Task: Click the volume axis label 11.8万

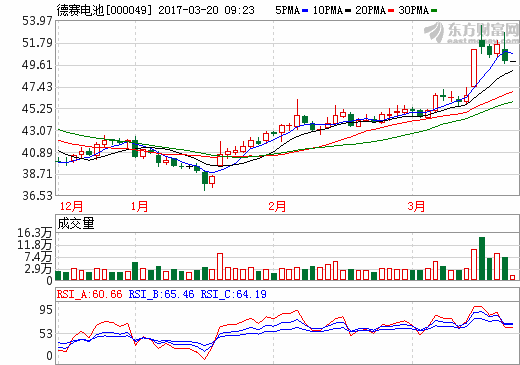Action: click(35, 245)
